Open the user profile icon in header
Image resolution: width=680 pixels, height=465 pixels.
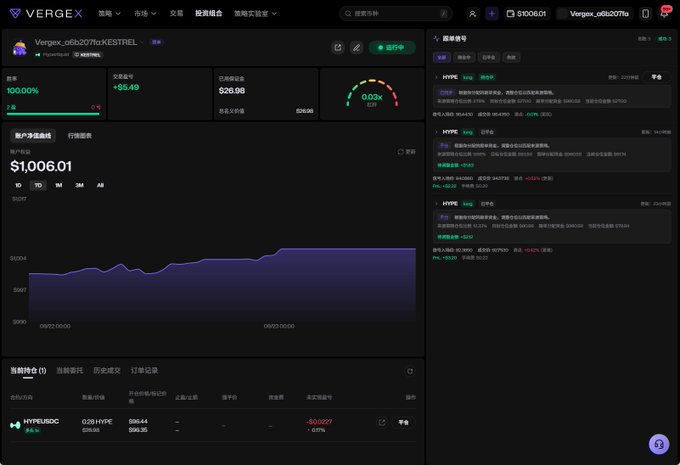pos(472,14)
